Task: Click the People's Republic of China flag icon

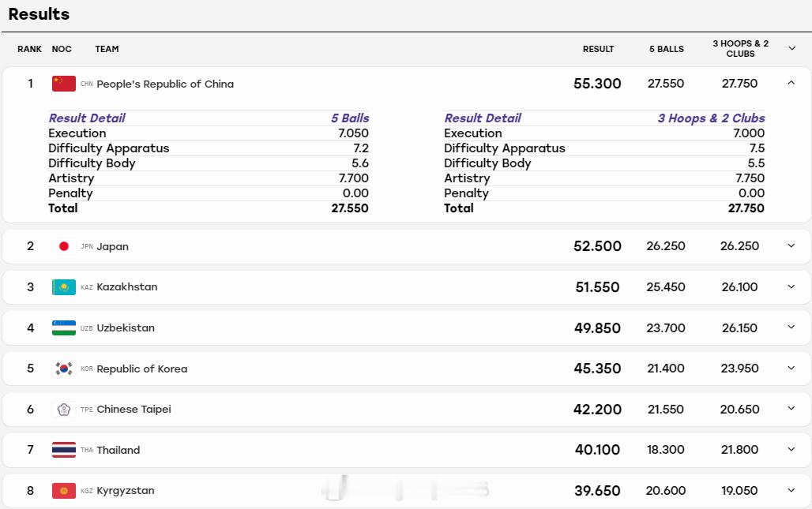Action: pos(64,84)
